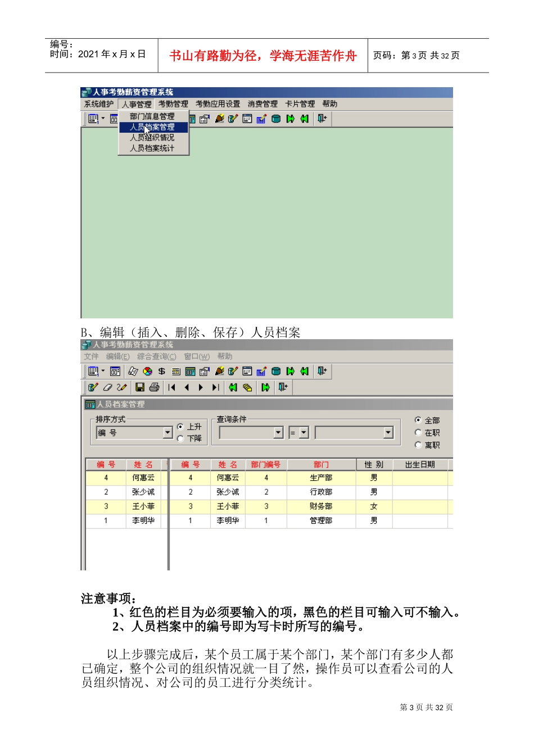Screen dimensions: 534x756
Task: Open the 消费管理 menu
Action: (263, 104)
